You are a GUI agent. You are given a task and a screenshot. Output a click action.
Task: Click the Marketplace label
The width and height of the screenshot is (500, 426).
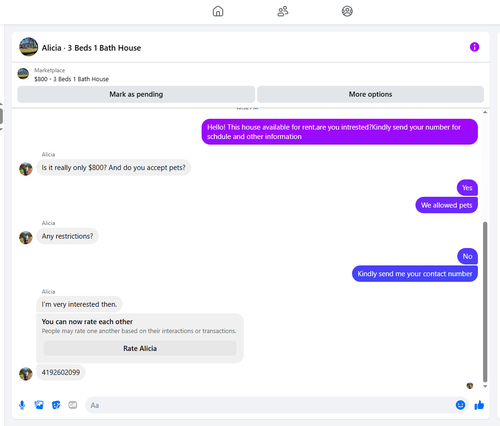49,70
